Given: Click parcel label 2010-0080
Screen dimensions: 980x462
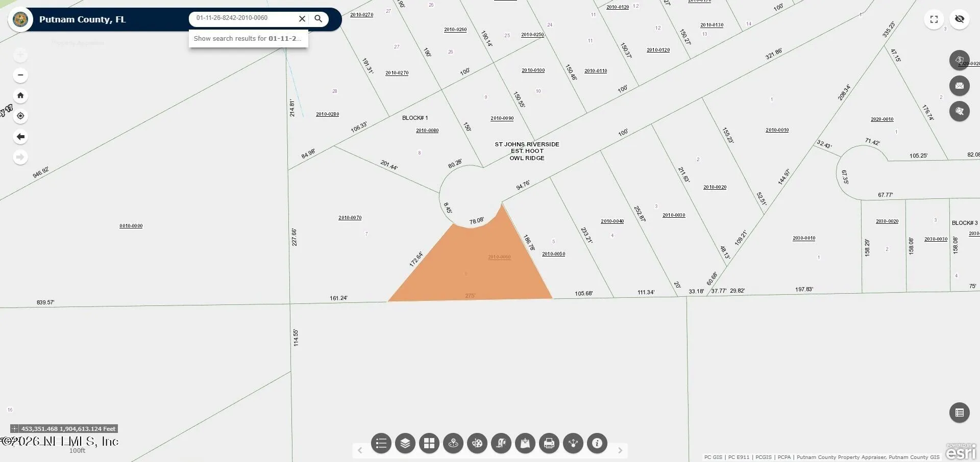Looking at the screenshot, I should [x=427, y=131].
